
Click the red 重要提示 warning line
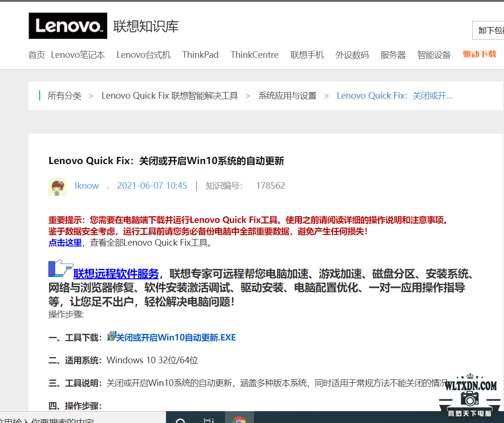pos(248,220)
